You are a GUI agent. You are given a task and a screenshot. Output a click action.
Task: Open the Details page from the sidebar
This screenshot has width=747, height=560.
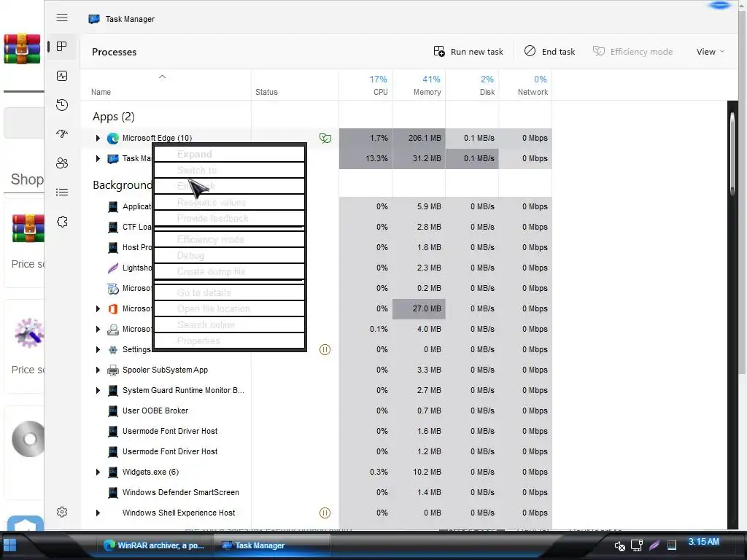point(62,192)
